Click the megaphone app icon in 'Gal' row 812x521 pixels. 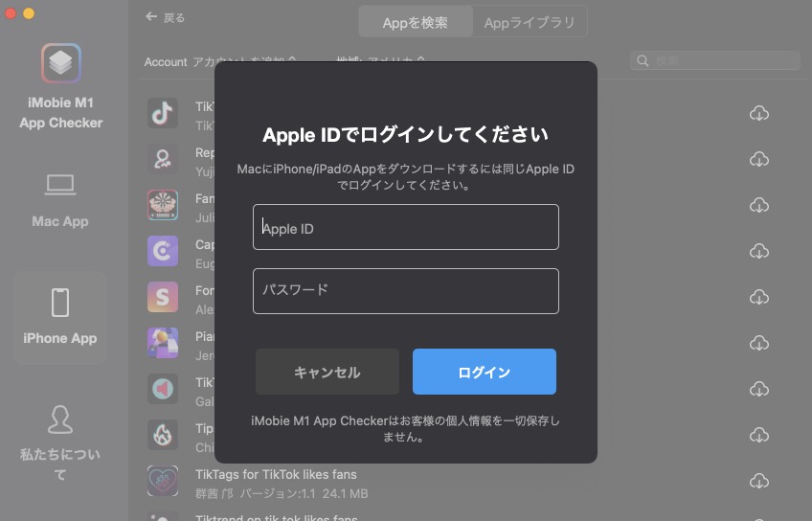[163, 389]
